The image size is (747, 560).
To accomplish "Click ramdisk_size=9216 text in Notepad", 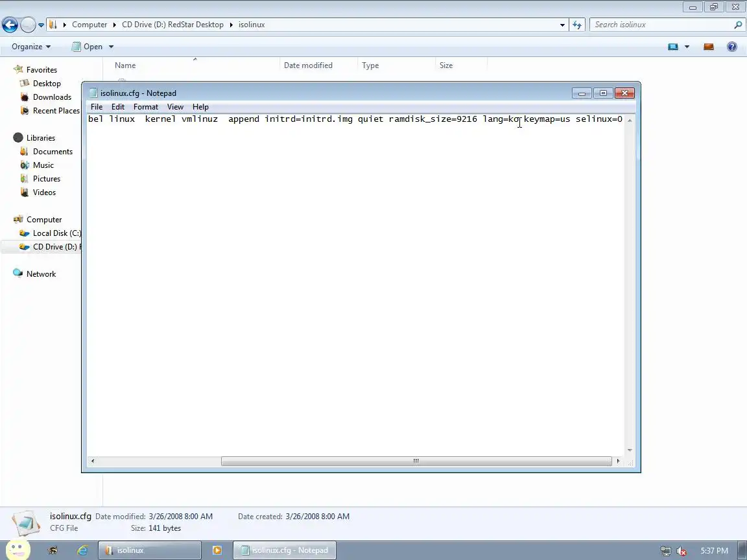I will coord(433,119).
